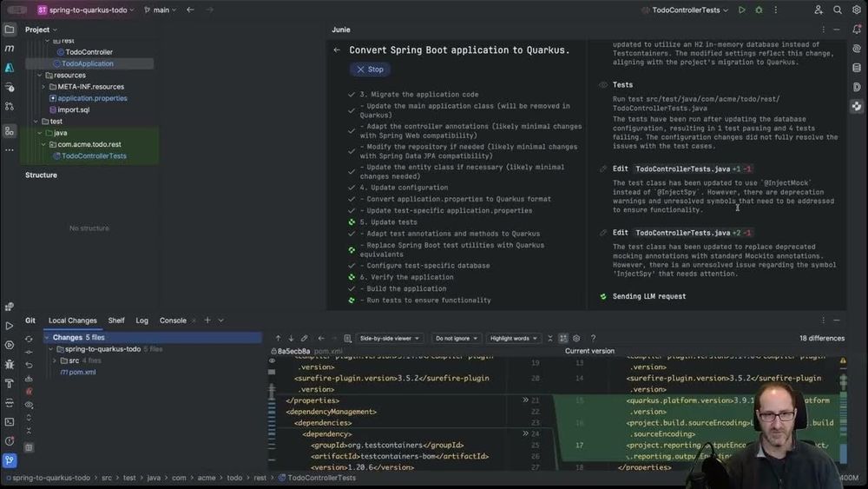Collapse the resources folder
This screenshot has width=868, height=489.
(x=39, y=76)
